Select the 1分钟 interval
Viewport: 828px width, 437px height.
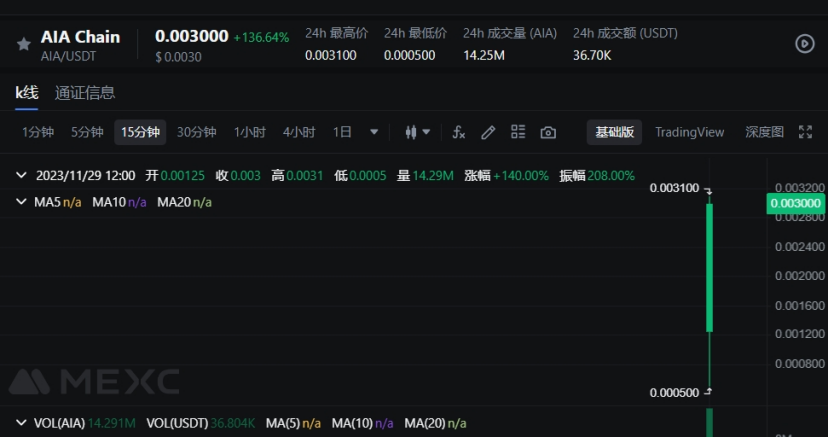(x=38, y=132)
